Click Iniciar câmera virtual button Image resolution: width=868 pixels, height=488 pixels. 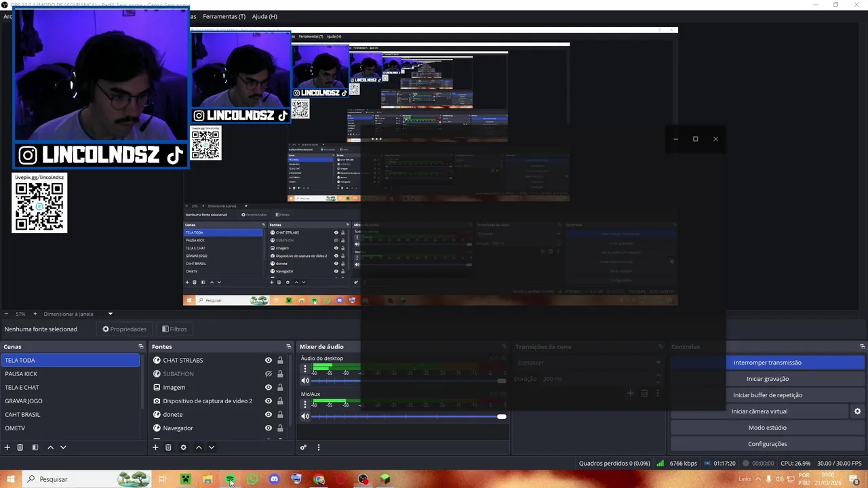(759, 411)
